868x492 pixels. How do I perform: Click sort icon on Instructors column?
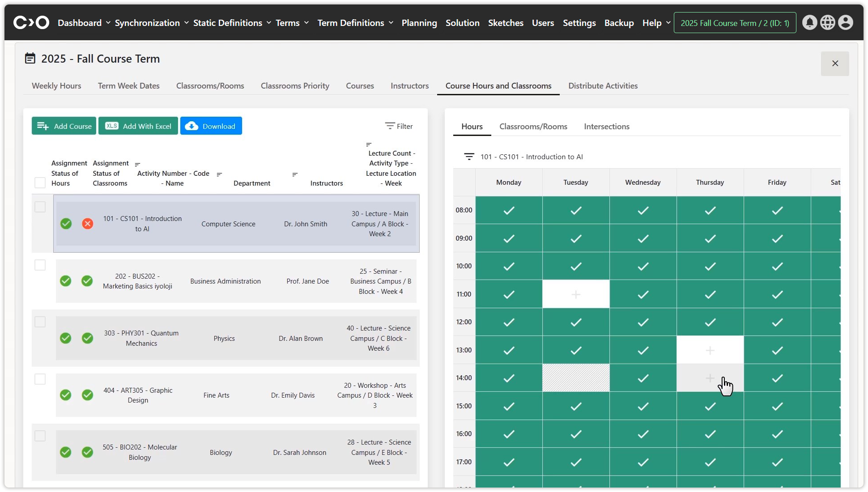coord(295,174)
